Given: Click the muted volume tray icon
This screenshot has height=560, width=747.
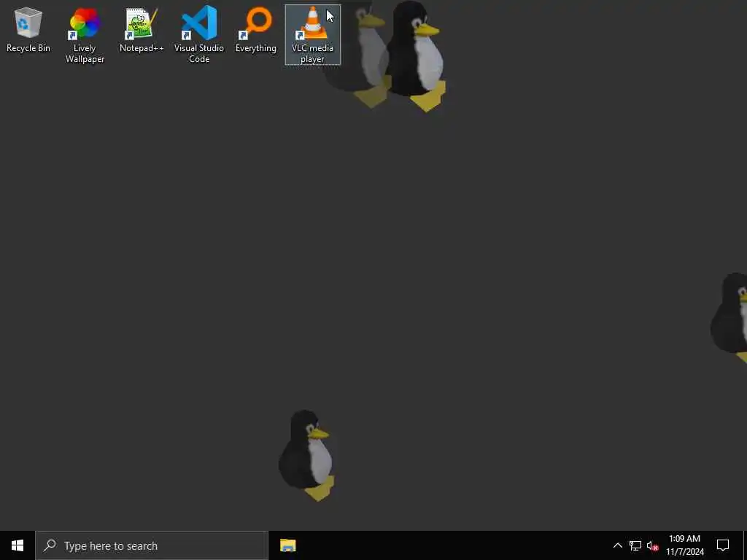Looking at the screenshot, I should pos(653,545).
